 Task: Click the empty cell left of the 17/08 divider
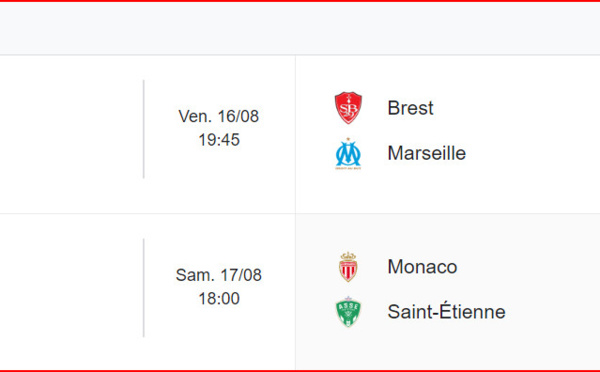coord(71,292)
